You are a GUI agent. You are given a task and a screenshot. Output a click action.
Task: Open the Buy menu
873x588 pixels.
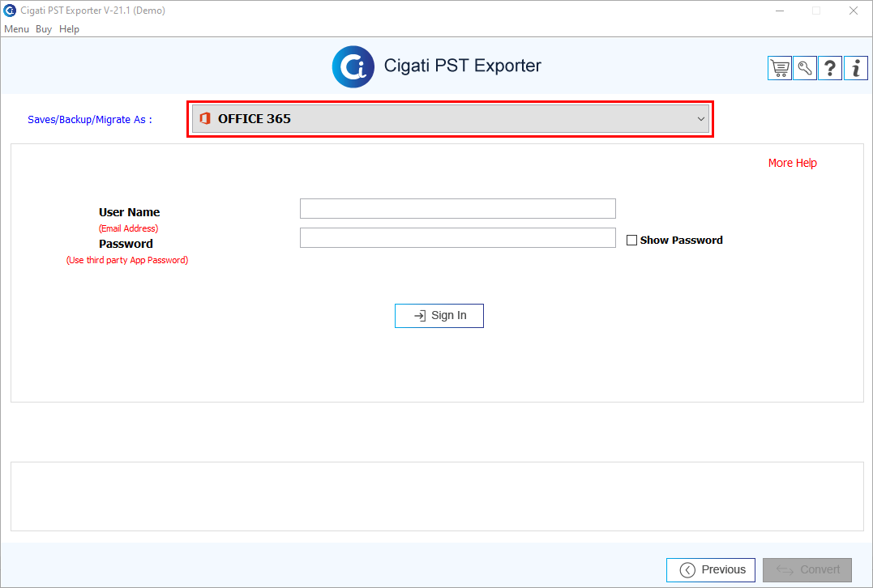44,29
